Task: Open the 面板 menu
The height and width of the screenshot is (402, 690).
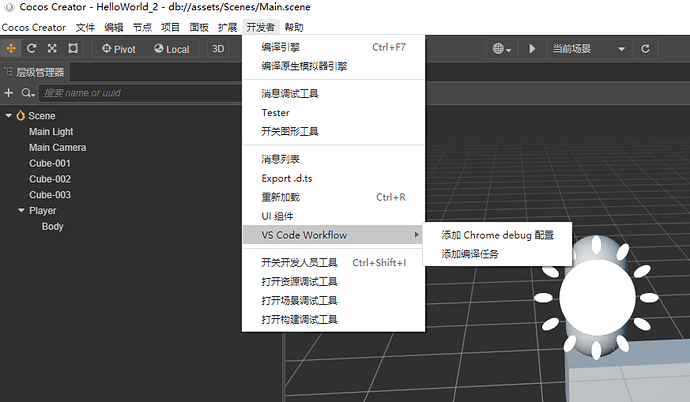Action: coord(199,27)
